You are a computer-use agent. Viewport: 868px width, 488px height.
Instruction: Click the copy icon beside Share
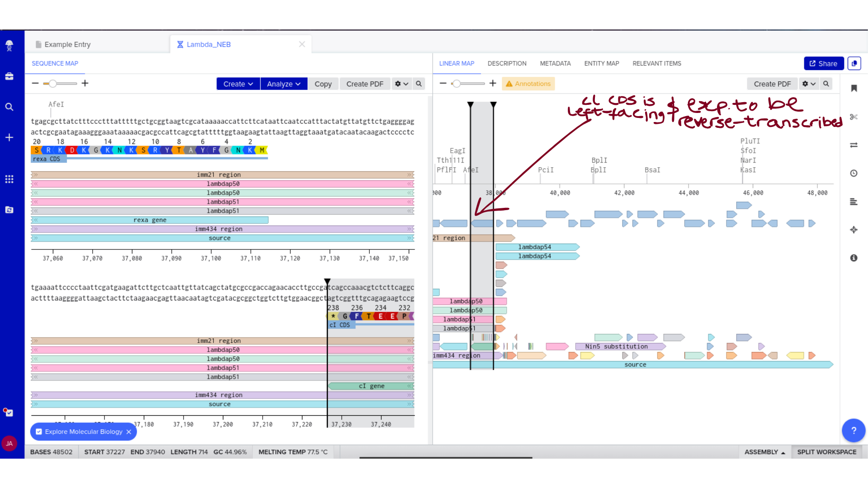click(x=854, y=64)
